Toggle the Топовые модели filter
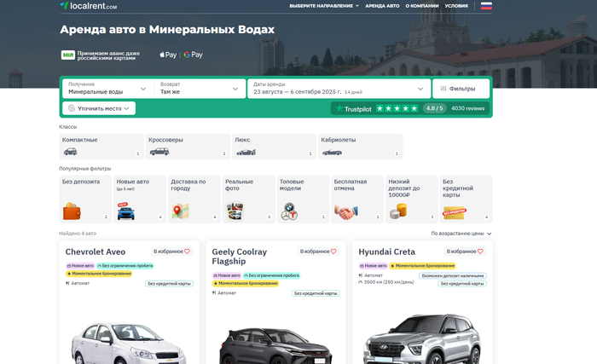597x364 pixels. pyautogui.click(x=303, y=199)
